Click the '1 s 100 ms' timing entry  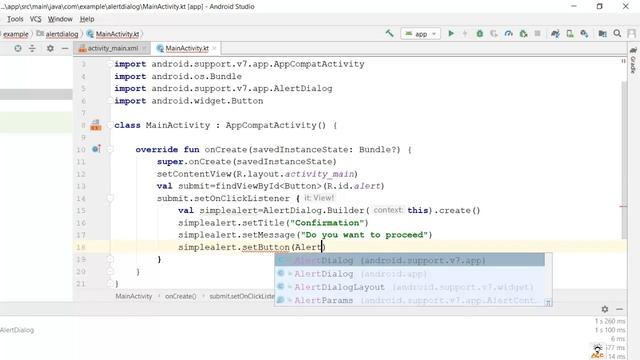click(x=610, y=330)
